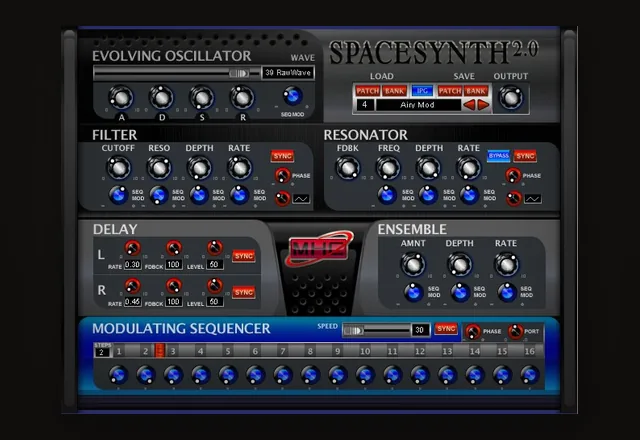Click the oscillator Decay (D) knob
This screenshot has height=440, width=640.
tap(162, 98)
